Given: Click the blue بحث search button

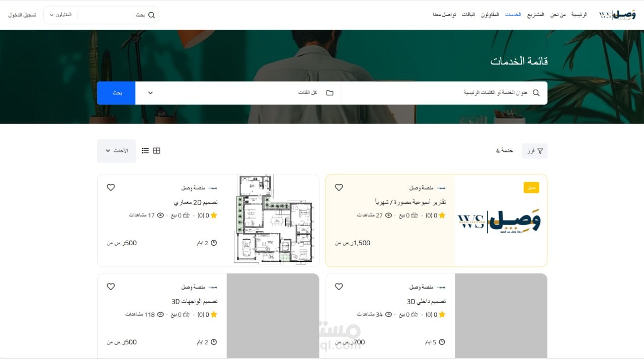Looking at the screenshot, I should pyautogui.click(x=116, y=93).
